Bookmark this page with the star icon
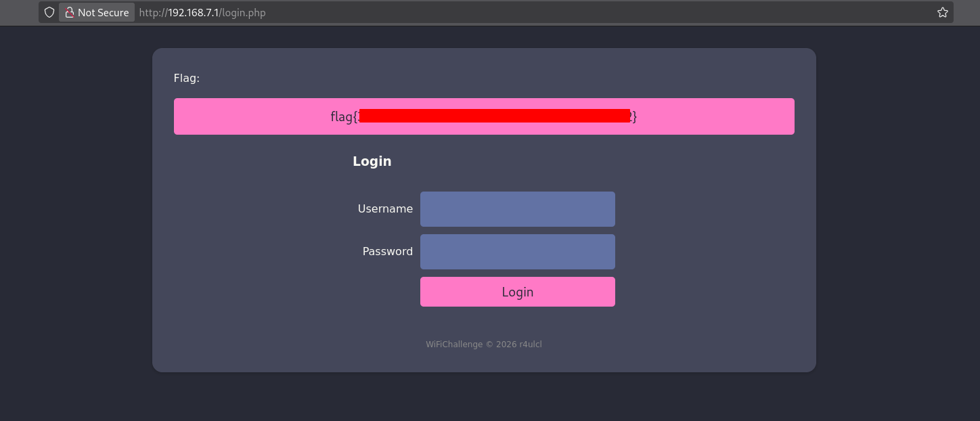Screen dimensions: 980x421 pos(942,12)
